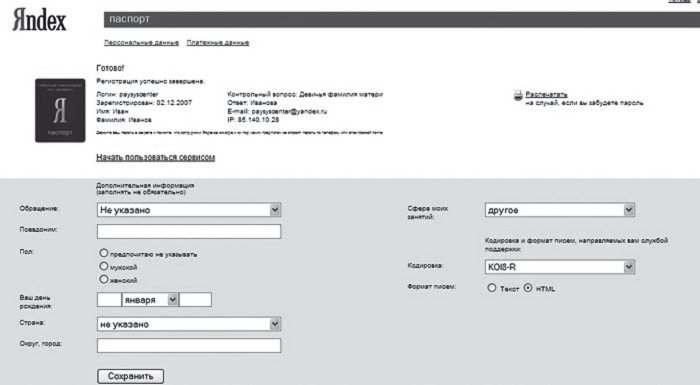
Task: Click the Сохранить button
Action: pyautogui.click(x=130, y=376)
